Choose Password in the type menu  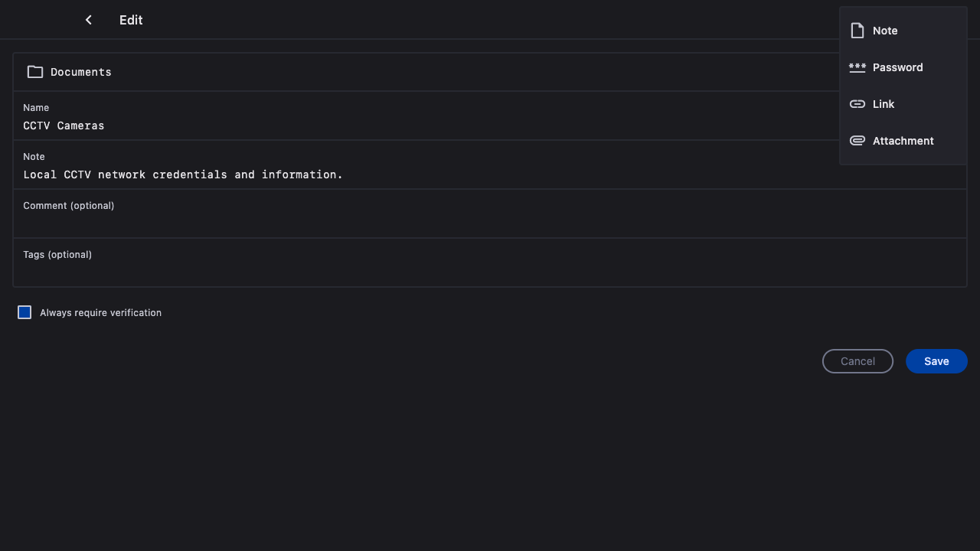click(897, 67)
